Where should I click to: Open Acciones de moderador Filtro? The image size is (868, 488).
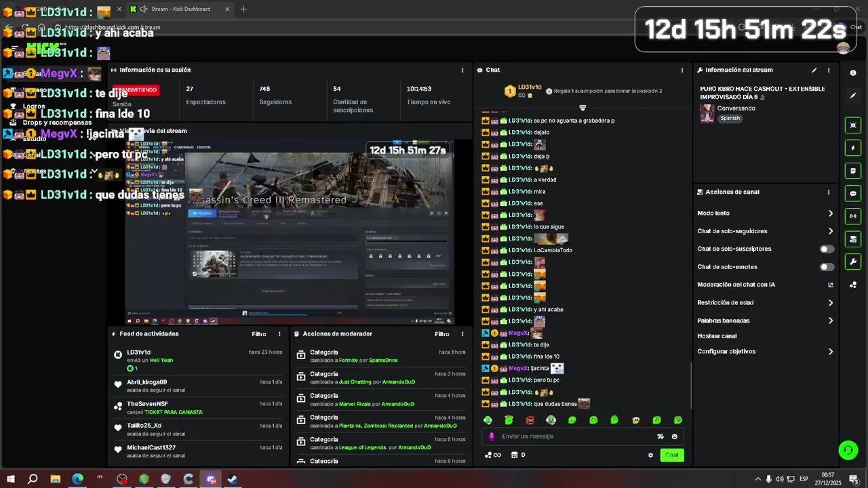click(x=442, y=334)
